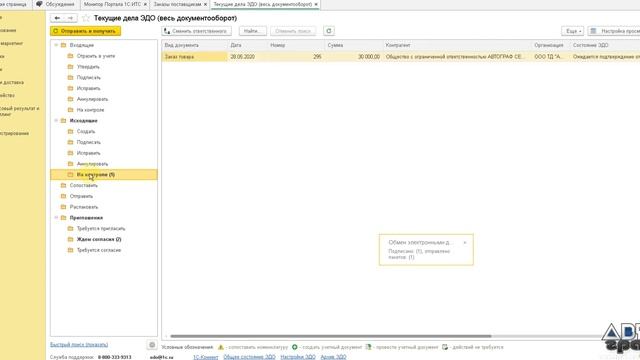Click the date cell '28.05.2020'
This screenshot has height=360, width=640.
click(247, 57)
